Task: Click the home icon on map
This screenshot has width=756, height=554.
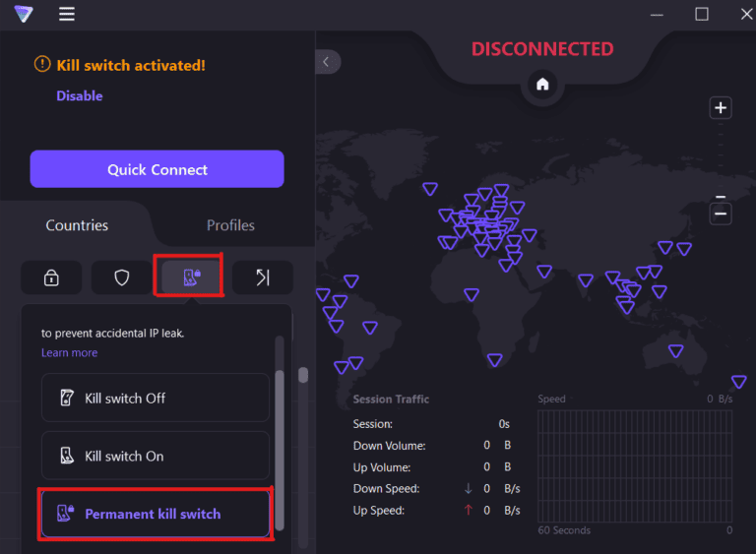Action: pos(541,85)
